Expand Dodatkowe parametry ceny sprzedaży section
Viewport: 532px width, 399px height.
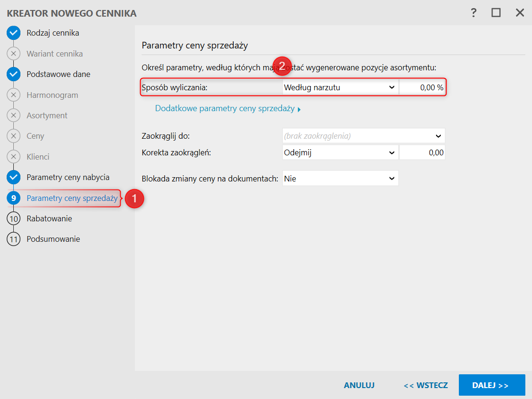coord(228,109)
